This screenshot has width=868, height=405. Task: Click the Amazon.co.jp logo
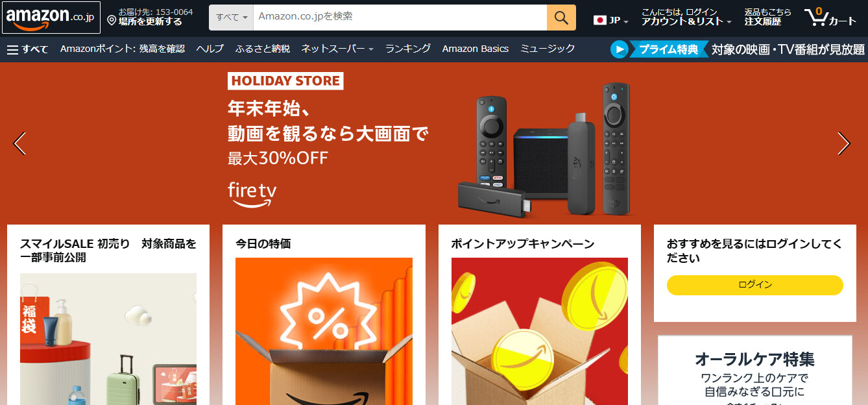tap(51, 18)
